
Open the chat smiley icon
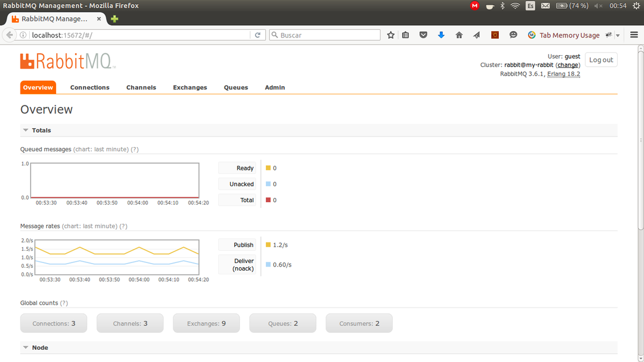(513, 35)
